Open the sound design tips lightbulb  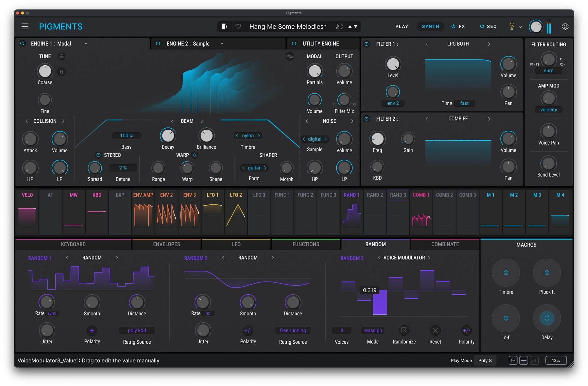point(512,26)
